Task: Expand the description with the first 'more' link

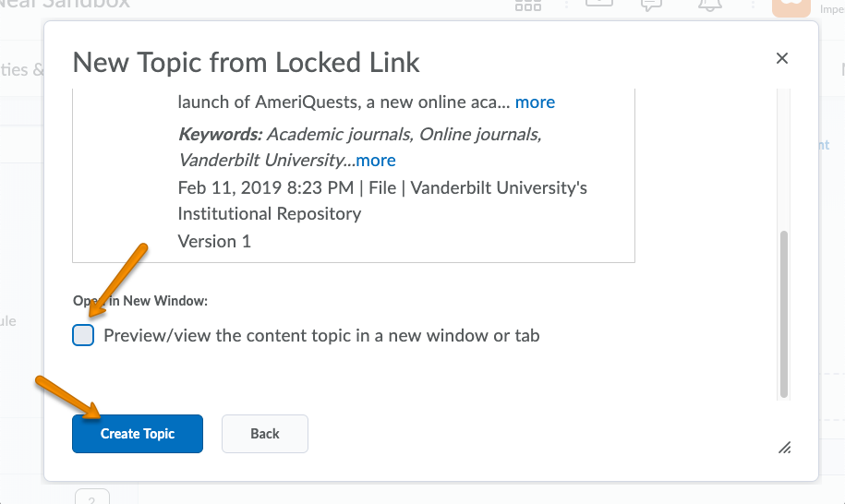Action: point(535,102)
